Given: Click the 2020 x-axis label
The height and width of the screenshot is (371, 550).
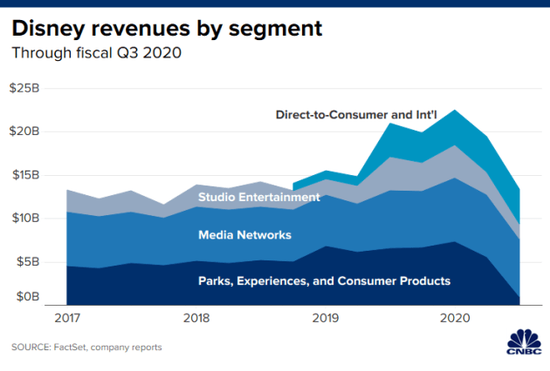Looking at the screenshot, I should click(455, 318).
